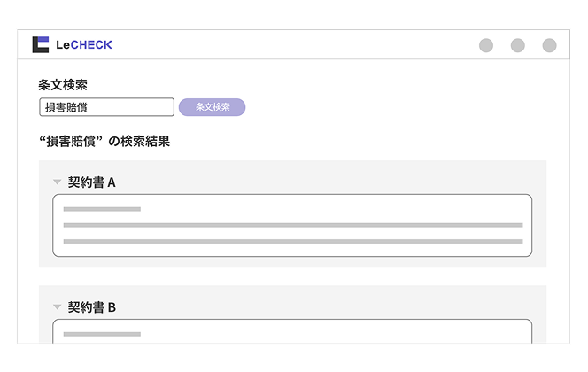
Task: Collapse the 契約書 B disclosure triangle
Action: [57, 307]
